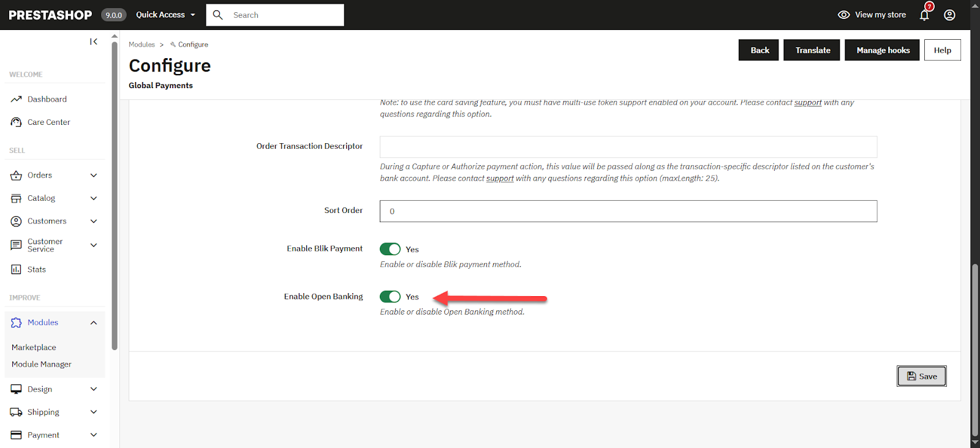Viewport: 980px width, 448px height.
Task: Disable the Blik Payment toggle
Action: pos(390,249)
